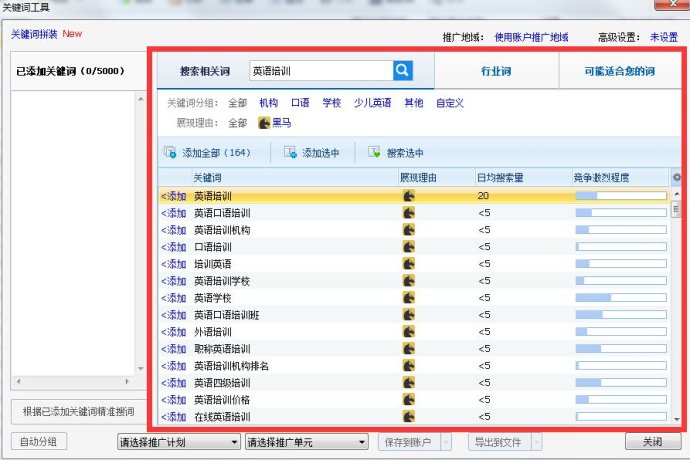
Task: Click the added keywords list scroll-up arrow
Action: click(140, 99)
